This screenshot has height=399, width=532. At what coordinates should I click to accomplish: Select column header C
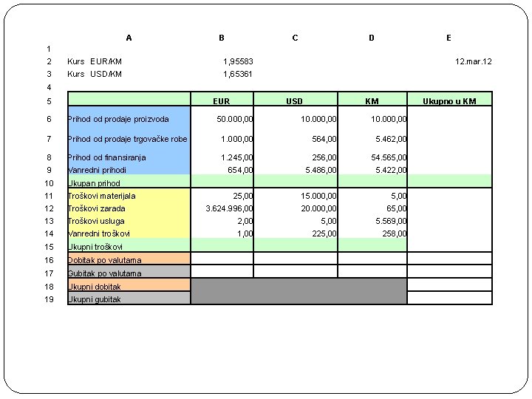[295, 38]
